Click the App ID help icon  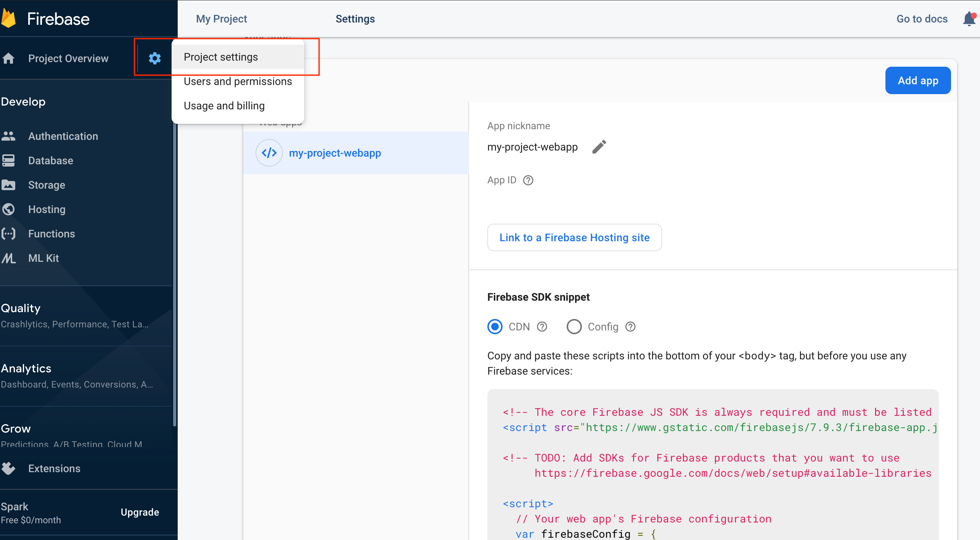point(528,180)
